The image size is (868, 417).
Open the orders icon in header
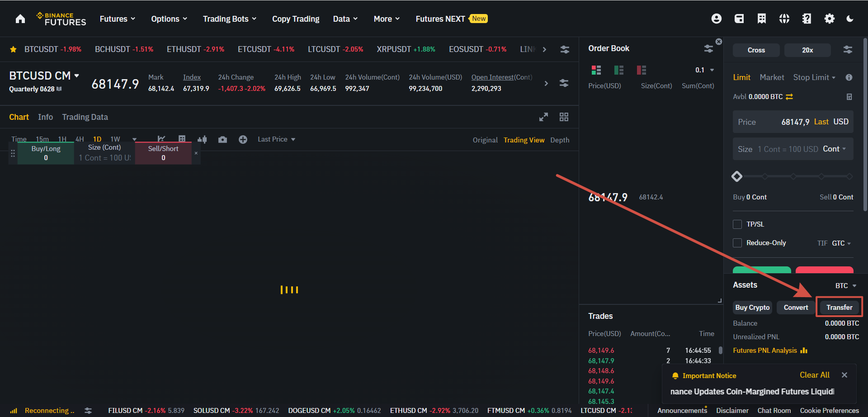762,19
